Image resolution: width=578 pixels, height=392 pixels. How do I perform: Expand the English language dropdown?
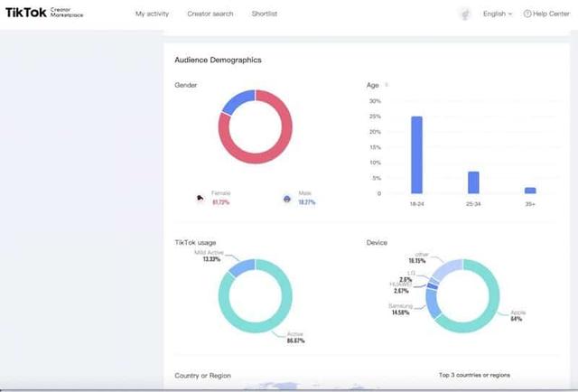point(497,14)
